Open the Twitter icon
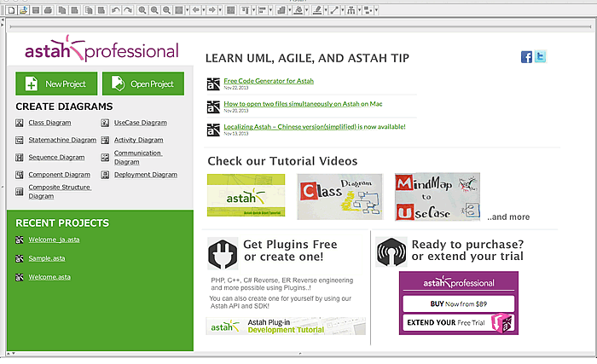This screenshot has width=597, height=364. click(x=540, y=56)
